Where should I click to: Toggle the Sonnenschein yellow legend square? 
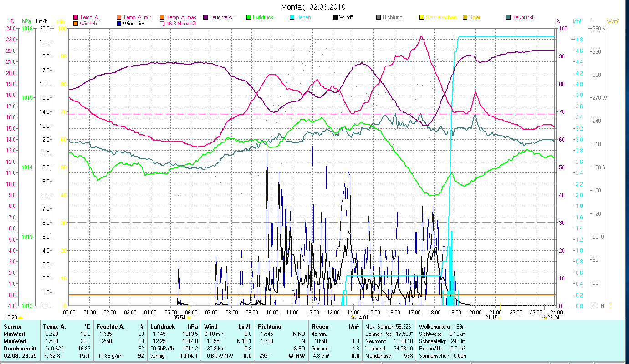tap(422, 18)
